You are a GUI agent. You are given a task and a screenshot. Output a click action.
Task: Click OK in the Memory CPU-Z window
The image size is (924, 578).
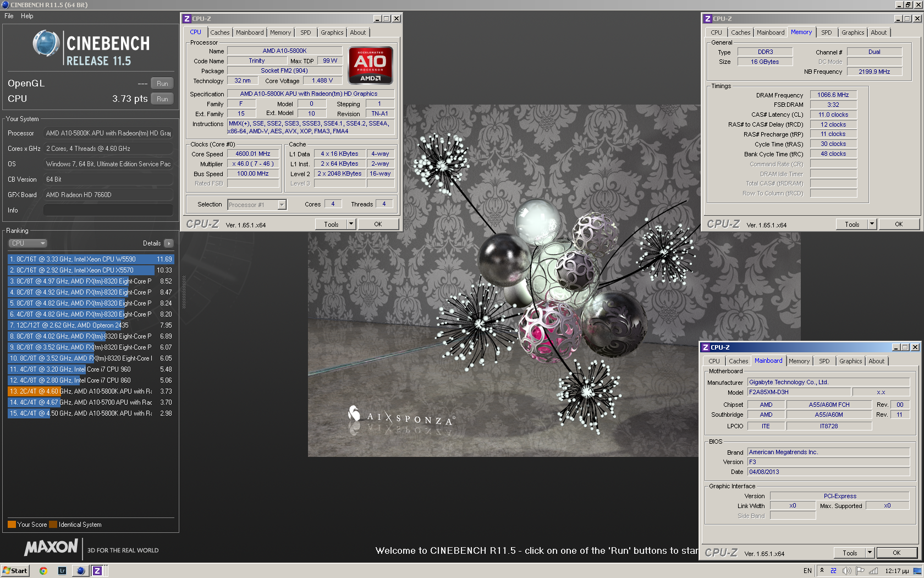tap(899, 224)
